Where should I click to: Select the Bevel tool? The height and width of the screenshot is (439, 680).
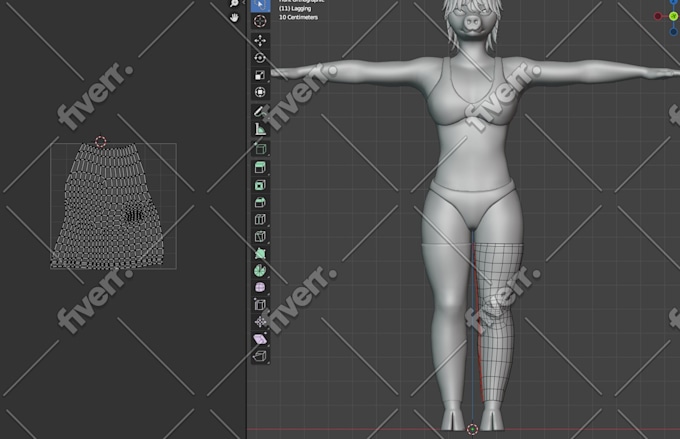[x=260, y=202]
